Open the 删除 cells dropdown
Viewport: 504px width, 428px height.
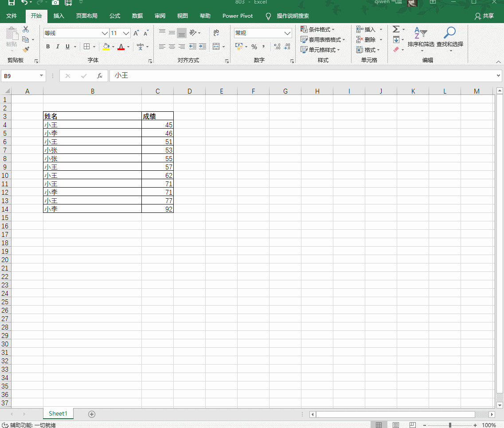pyautogui.click(x=381, y=40)
